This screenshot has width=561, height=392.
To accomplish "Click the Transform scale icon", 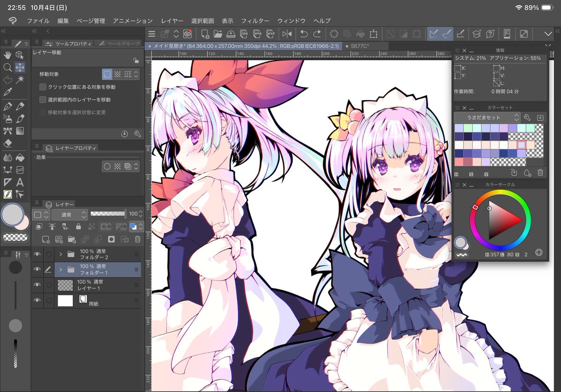I will tap(373, 34).
